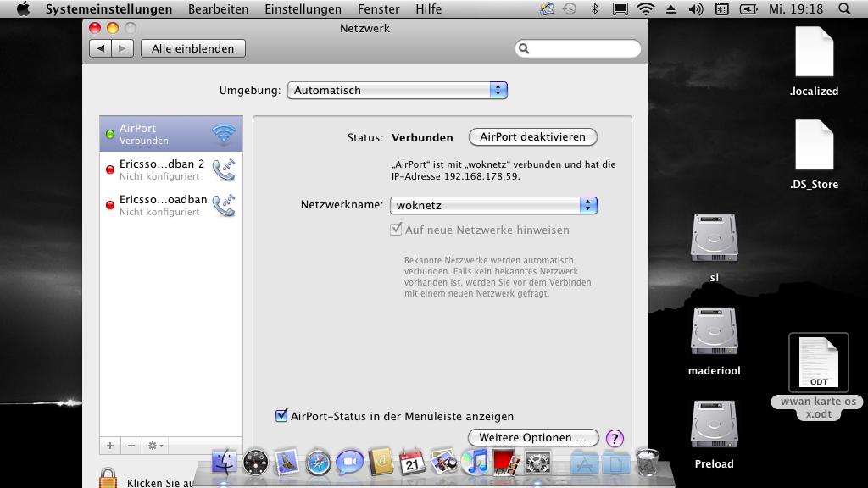Open the Wi-Fi status icon in the menu bar
The height and width of the screenshot is (488, 868).
click(645, 8)
